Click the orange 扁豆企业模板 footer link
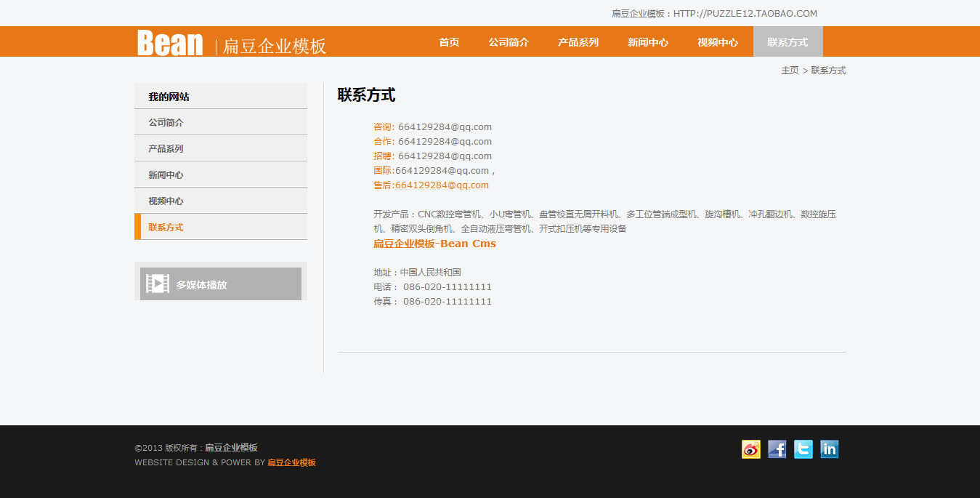 (291, 462)
